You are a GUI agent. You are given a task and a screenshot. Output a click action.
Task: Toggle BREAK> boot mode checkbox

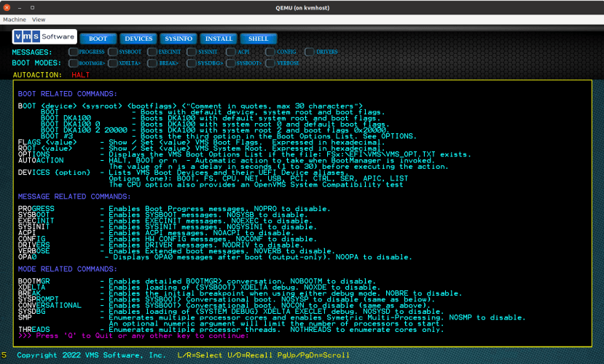[152, 63]
